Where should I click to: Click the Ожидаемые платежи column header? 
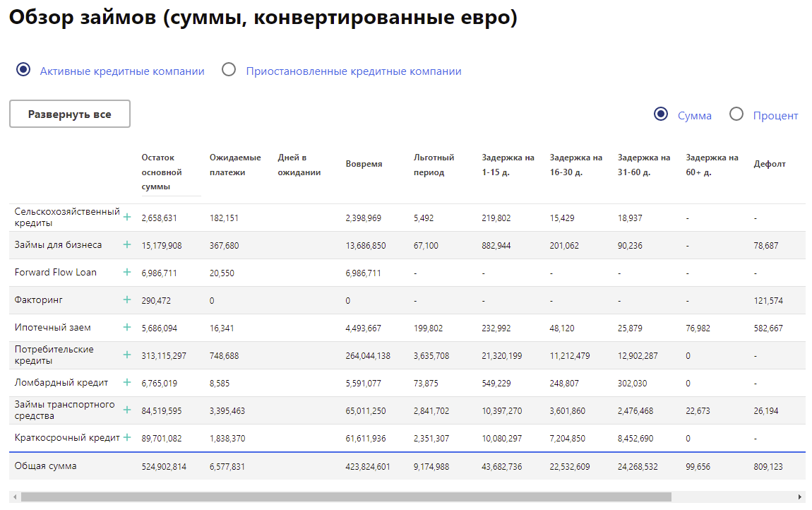coord(235,165)
